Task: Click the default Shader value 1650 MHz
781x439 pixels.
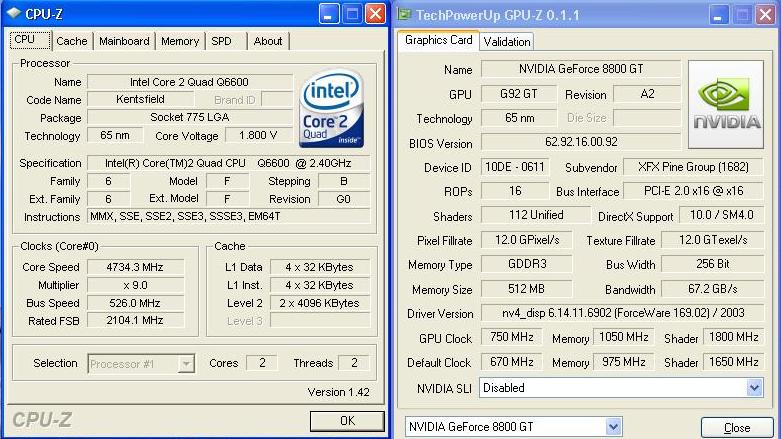Action: click(733, 362)
